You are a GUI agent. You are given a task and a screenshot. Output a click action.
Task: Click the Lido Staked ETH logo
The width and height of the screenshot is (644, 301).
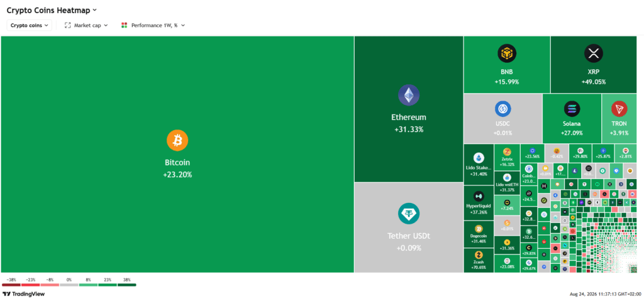coord(479,158)
